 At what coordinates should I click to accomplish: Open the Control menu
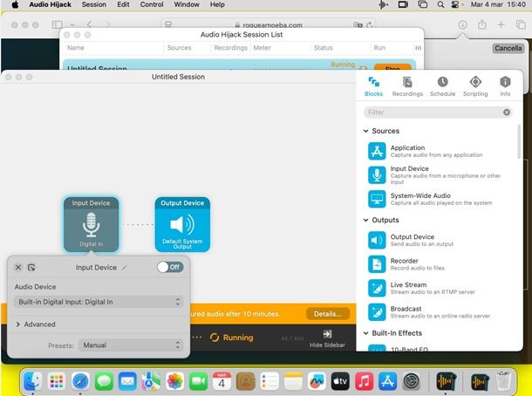coord(152,4)
